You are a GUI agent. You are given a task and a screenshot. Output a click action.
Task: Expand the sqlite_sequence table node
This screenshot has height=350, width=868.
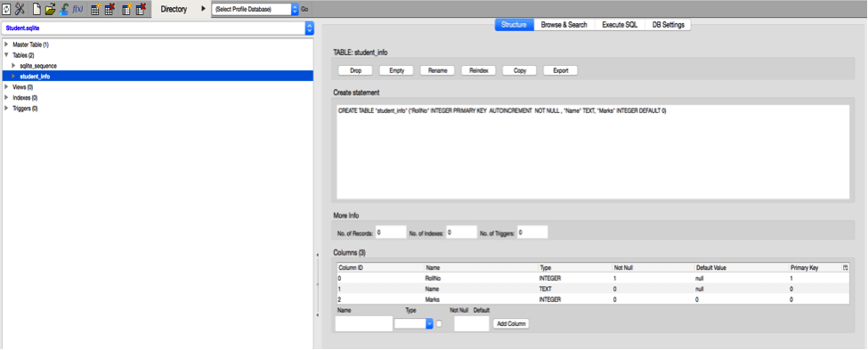click(x=14, y=66)
